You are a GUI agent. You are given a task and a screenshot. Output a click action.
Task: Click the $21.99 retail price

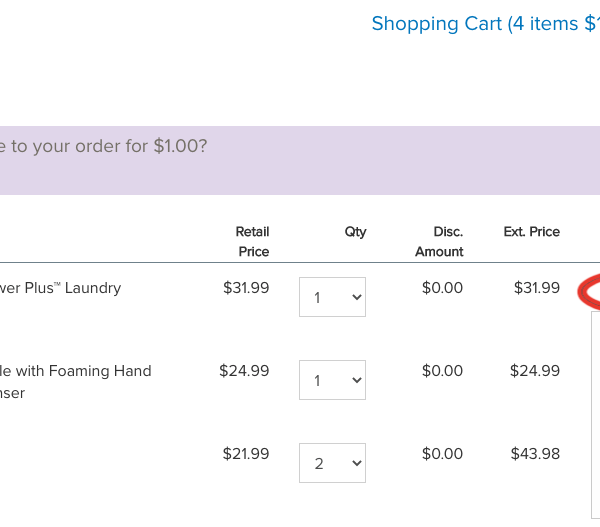tap(246, 454)
